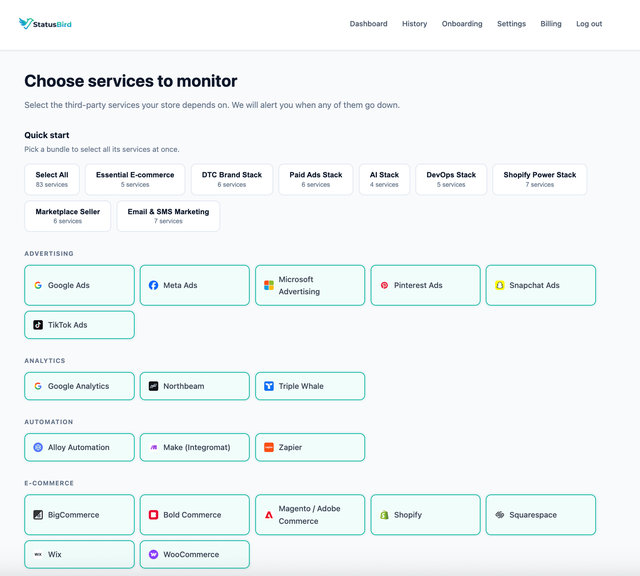Viewport: 640px width, 576px height.
Task: Click the Bold Commerce logo icon
Action: (153, 515)
